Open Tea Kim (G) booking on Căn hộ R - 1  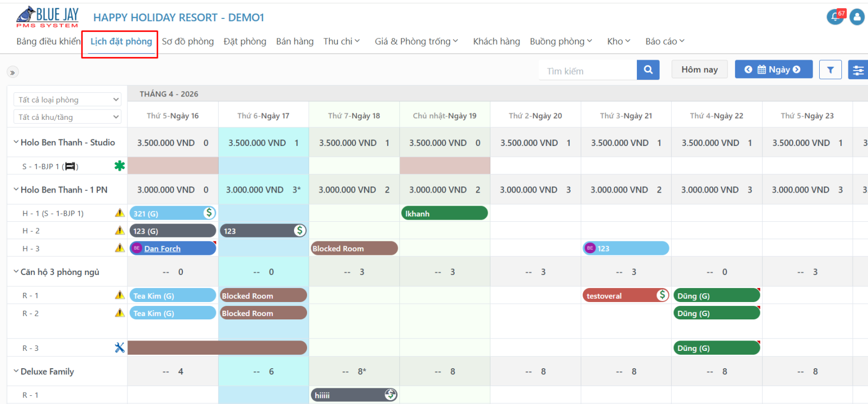173,296
